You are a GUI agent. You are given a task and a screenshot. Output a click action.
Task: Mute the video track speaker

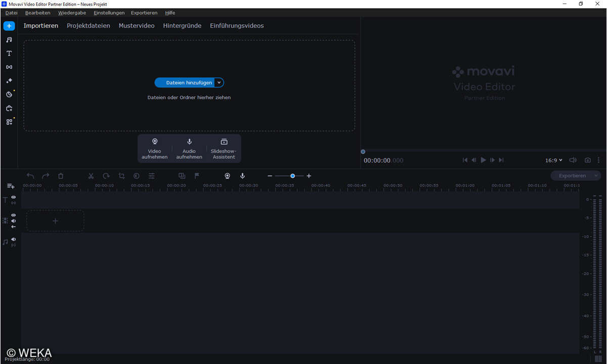click(14, 221)
